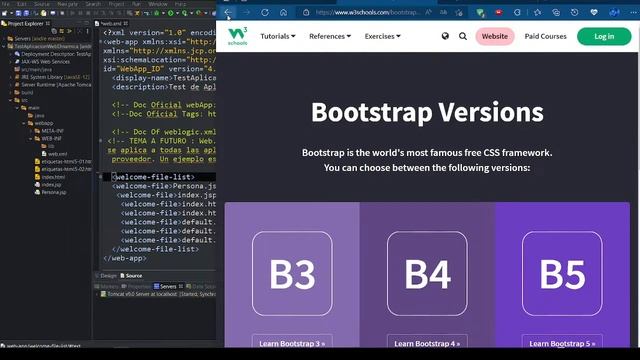
Task: Click Learn Bootstrap 3 button
Action: [x=292, y=342]
